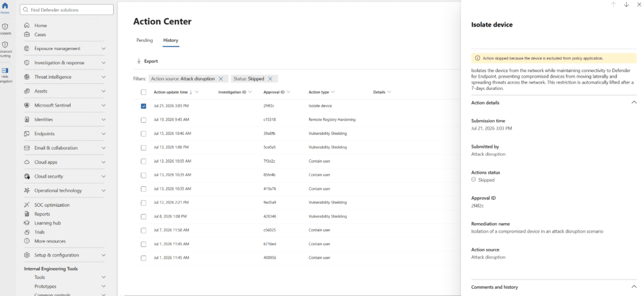This screenshot has width=644, height=296.
Task: Uncheck the Isolate device row checkbox
Action: pos(144,106)
